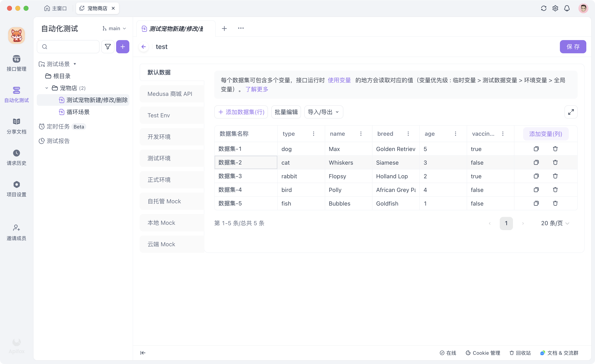Screen dimensions: 595x364
Task: Open the notifications bell
Action: click(x=567, y=8)
